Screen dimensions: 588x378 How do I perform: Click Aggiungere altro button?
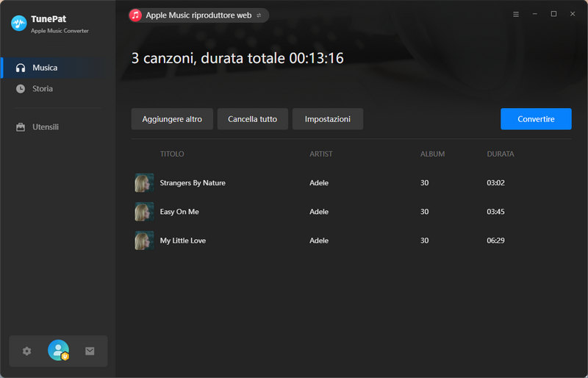pyautogui.click(x=172, y=119)
